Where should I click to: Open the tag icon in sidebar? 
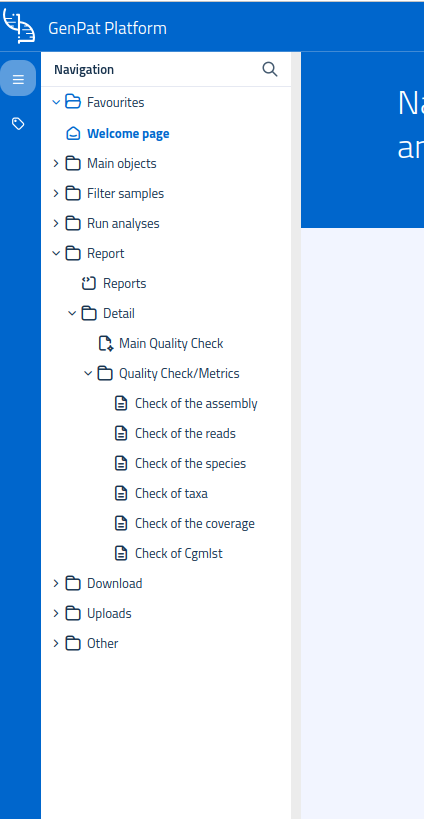18,124
